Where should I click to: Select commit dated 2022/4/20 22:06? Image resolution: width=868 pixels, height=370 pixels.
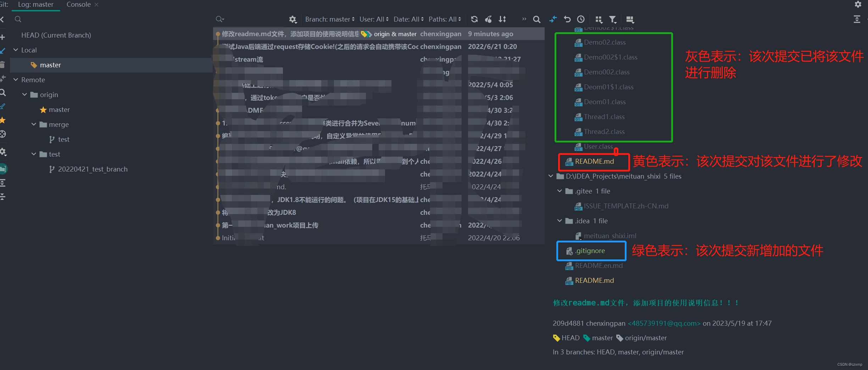tap(379, 238)
